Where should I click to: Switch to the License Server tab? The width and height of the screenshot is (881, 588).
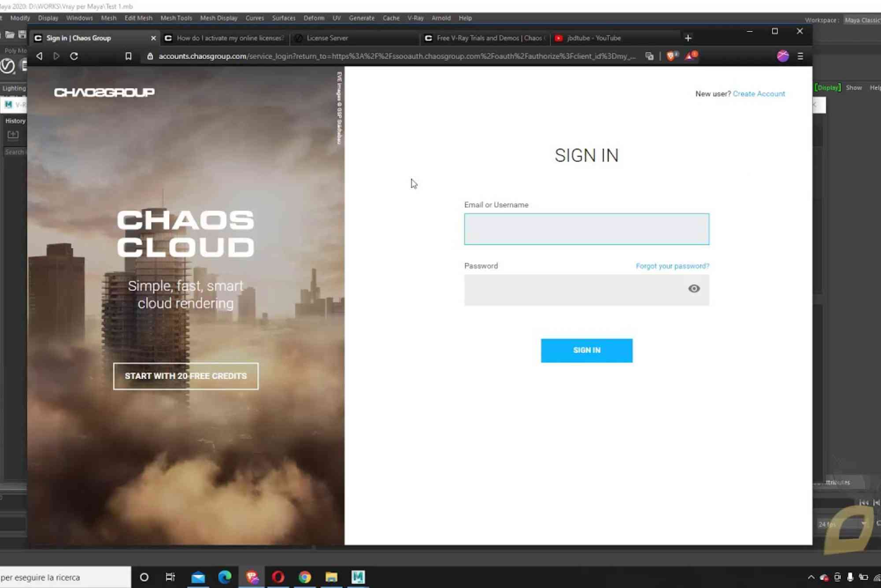click(355, 38)
